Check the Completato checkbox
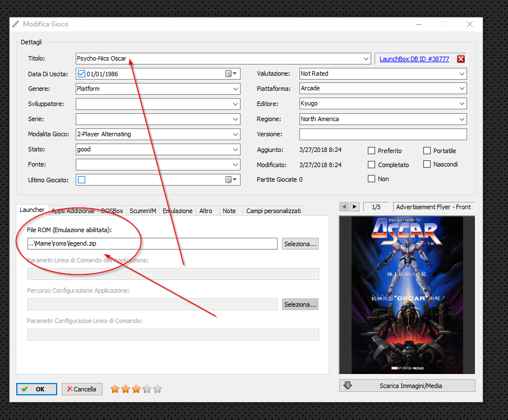This screenshot has height=420, width=508. [x=371, y=165]
